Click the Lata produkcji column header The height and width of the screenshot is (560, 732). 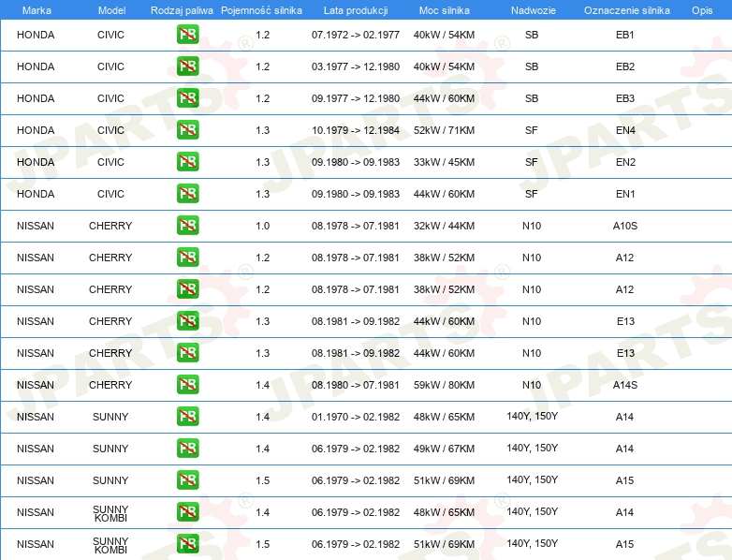coord(356,10)
